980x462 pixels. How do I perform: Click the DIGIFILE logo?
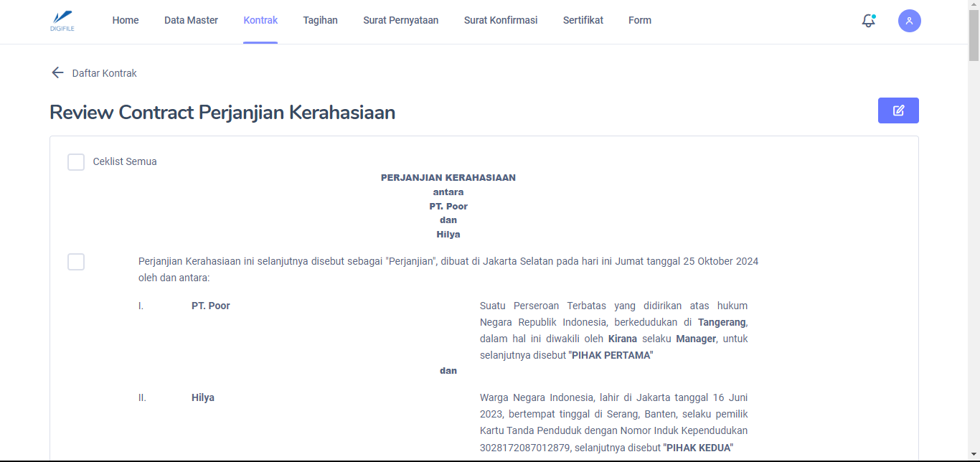point(62,21)
